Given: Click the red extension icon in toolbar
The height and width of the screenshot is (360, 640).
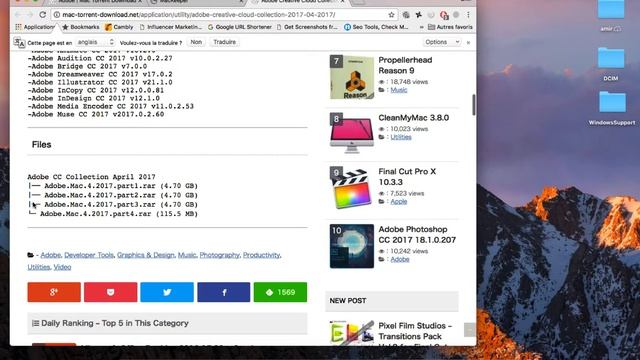Looking at the screenshot, I should [x=444, y=15].
